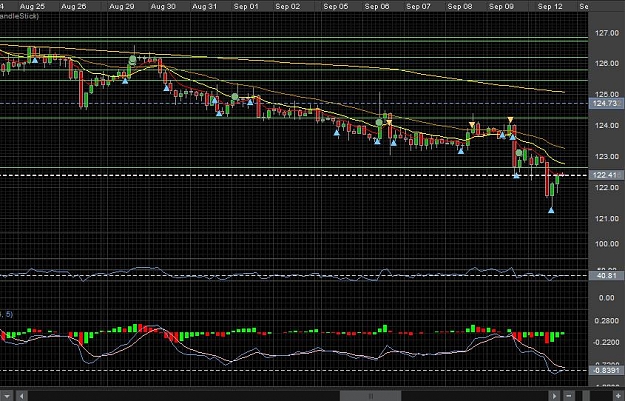Click the Sep 01 date label

coord(246,6)
